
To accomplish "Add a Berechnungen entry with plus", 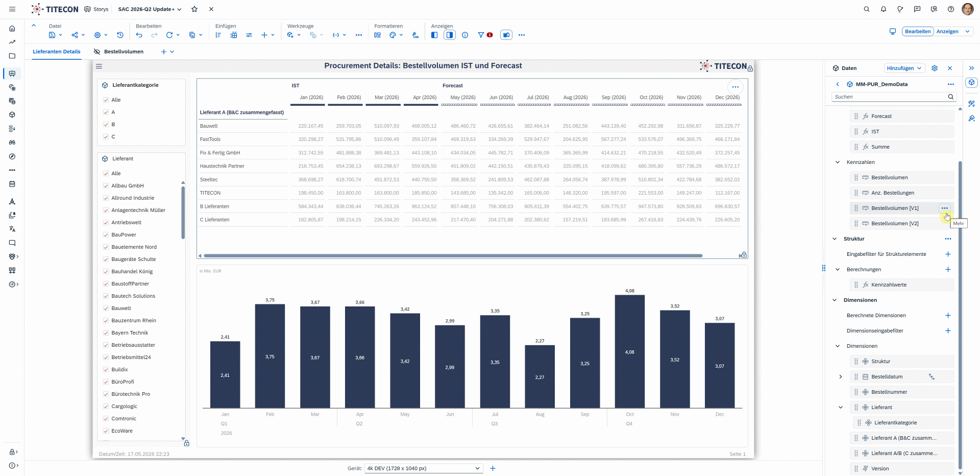I will click(948, 269).
